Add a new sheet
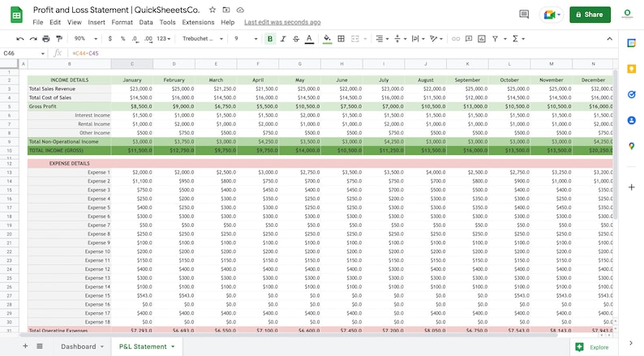The image size is (644, 356). [25, 346]
